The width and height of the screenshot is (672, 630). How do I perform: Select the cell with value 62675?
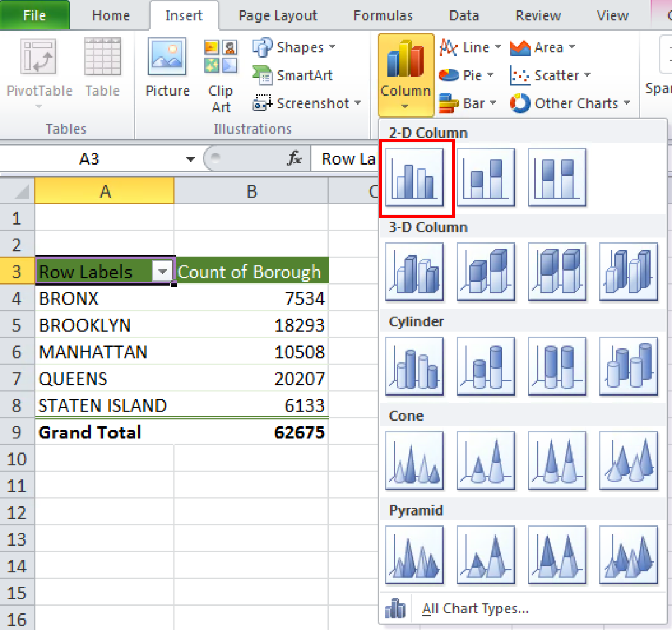(252, 432)
